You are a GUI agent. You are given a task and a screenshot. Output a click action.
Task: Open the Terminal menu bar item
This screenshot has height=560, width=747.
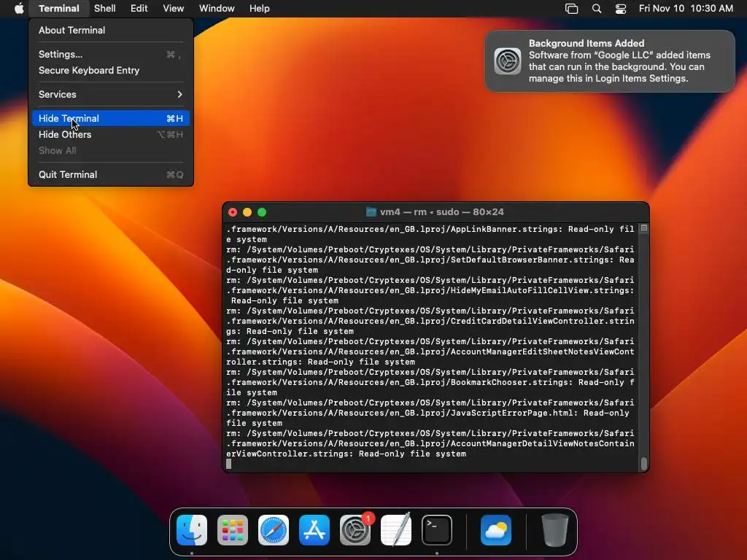(59, 9)
